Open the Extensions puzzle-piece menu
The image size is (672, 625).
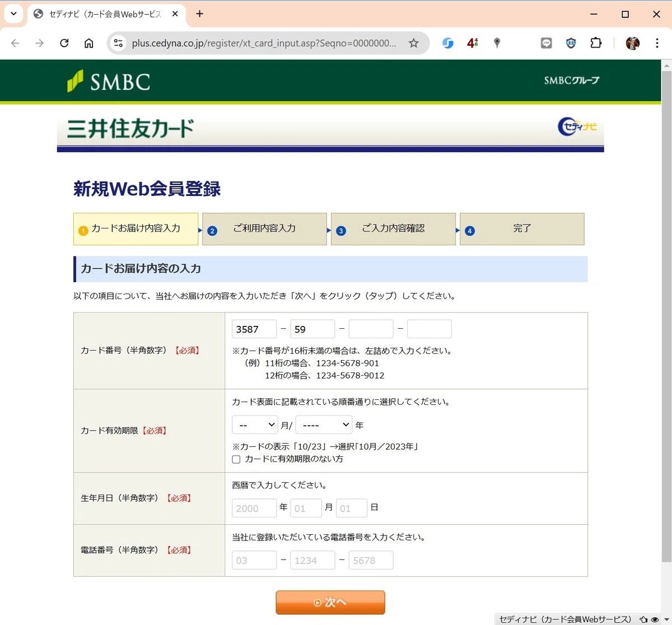[596, 43]
